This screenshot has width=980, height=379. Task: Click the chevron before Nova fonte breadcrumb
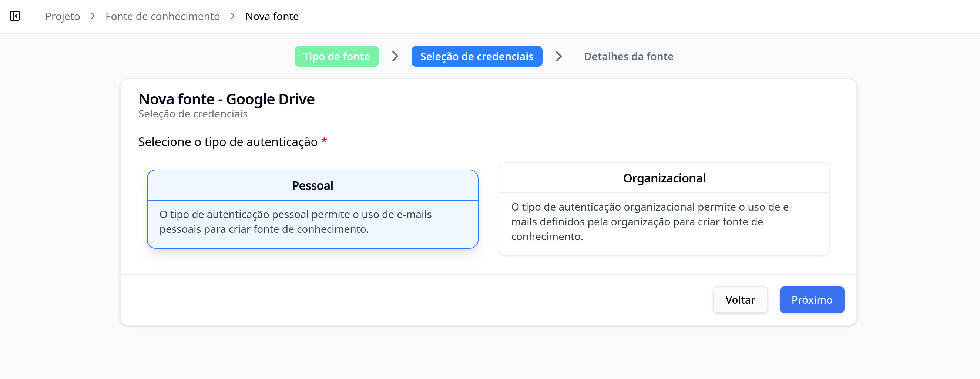(232, 16)
